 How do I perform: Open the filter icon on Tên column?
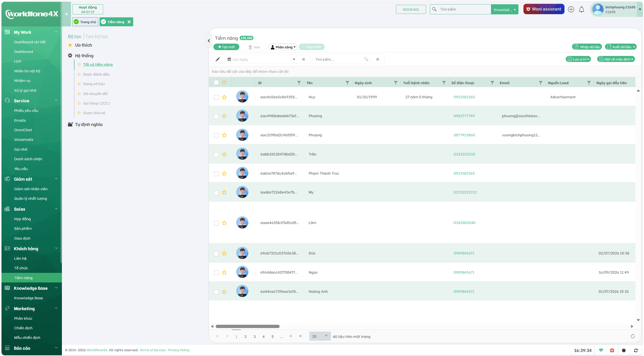pos(347,83)
